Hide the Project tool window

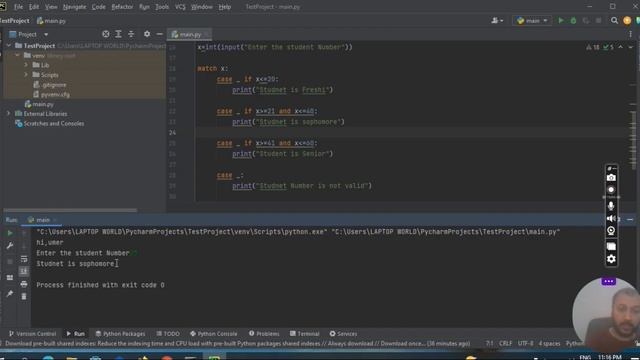click(x=160, y=34)
